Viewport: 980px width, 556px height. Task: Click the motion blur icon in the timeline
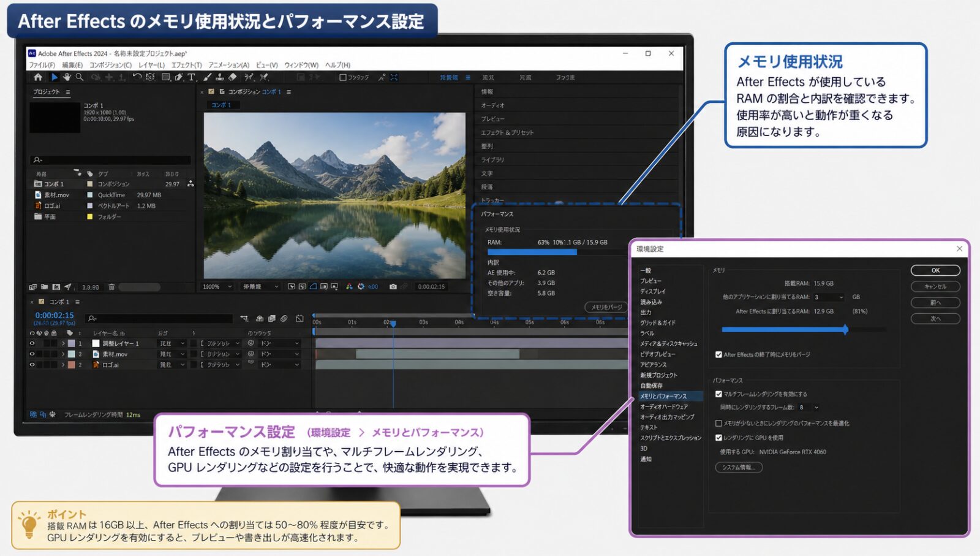284,318
